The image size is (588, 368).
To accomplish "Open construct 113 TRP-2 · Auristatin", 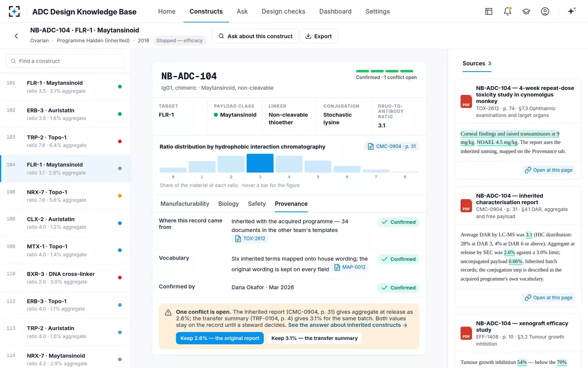I will 65,332.
